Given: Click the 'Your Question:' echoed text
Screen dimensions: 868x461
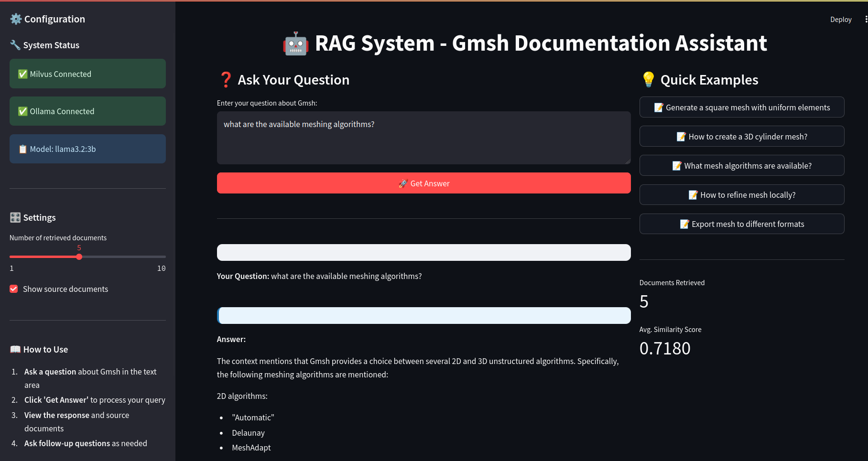Looking at the screenshot, I should click(x=319, y=276).
